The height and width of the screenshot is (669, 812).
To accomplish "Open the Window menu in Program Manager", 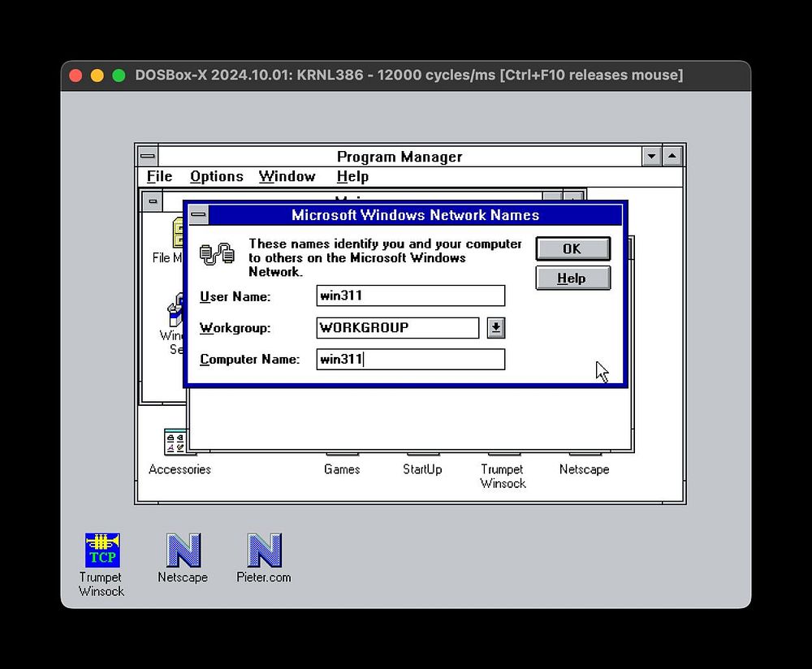I will (x=287, y=176).
